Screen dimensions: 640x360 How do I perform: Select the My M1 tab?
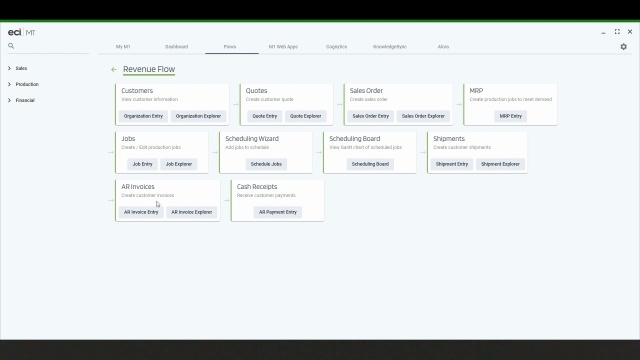click(x=123, y=47)
